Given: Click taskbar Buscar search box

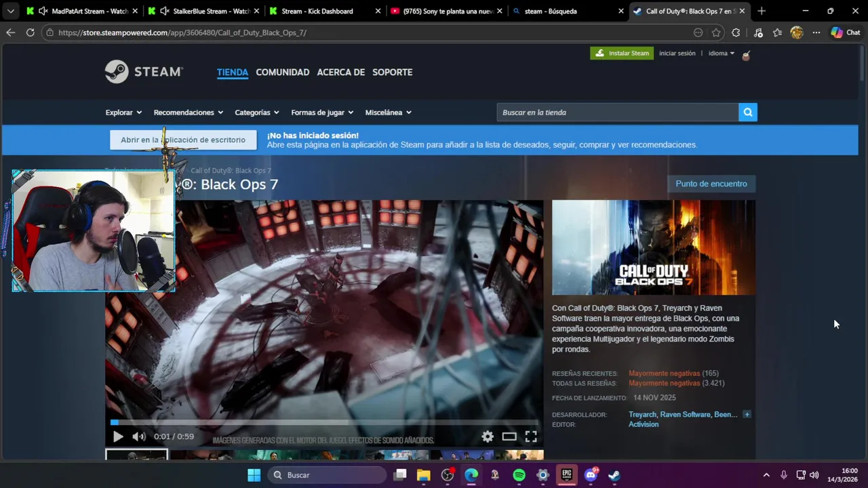Looking at the screenshot, I should 328,475.
